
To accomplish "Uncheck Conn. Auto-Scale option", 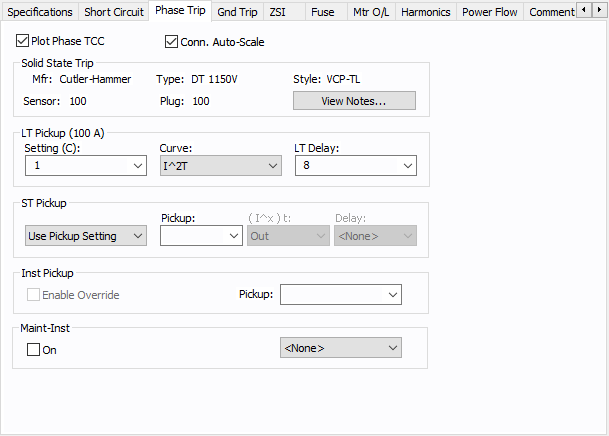I will [x=171, y=42].
